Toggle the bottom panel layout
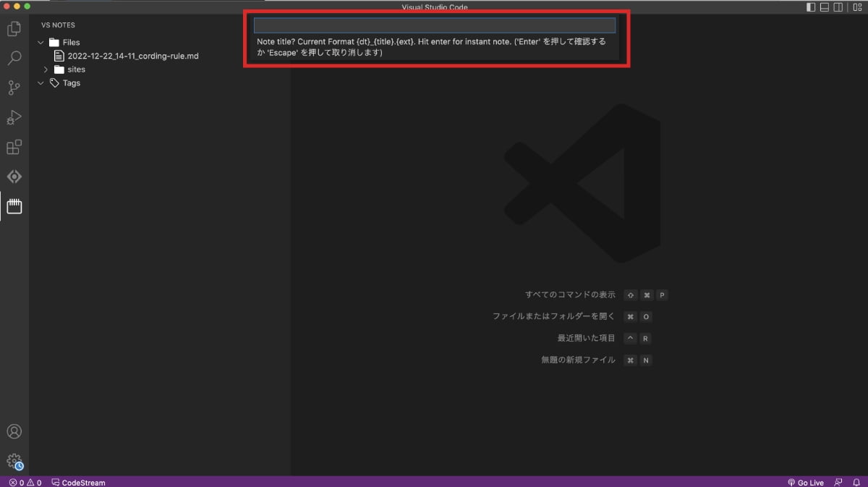Screen dimensions: 868x487 [825, 7]
